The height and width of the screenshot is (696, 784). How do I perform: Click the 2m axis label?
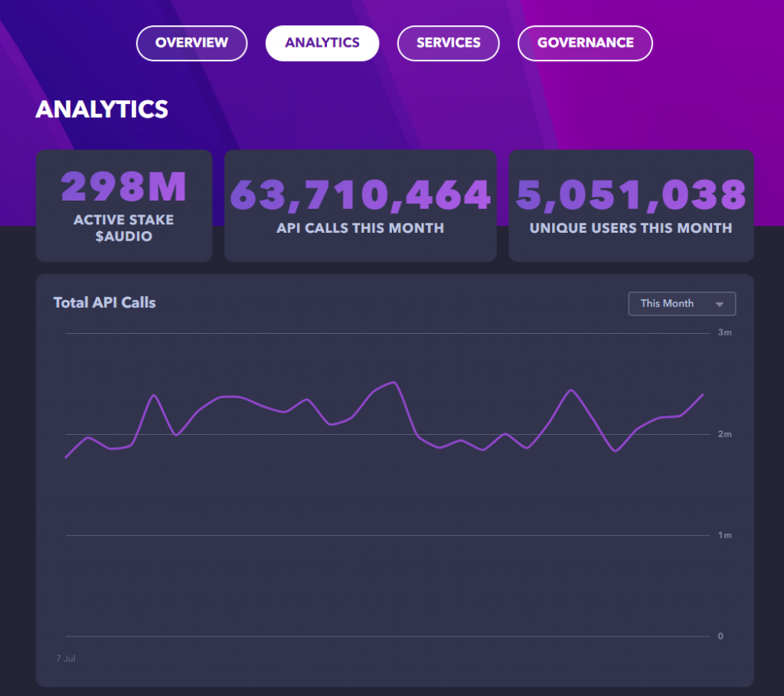click(x=724, y=434)
